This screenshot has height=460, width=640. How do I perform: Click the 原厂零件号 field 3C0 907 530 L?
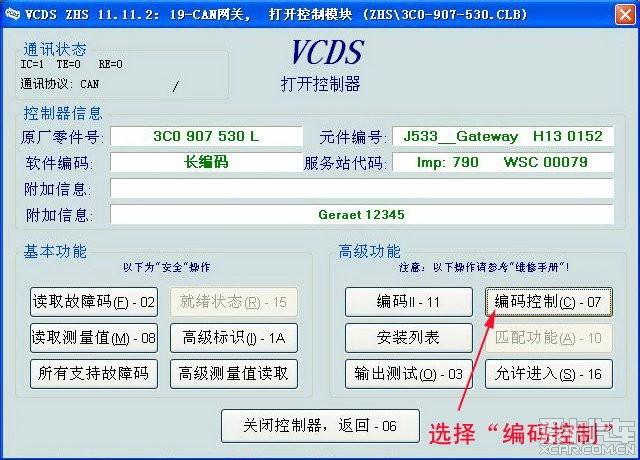[x=207, y=136]
